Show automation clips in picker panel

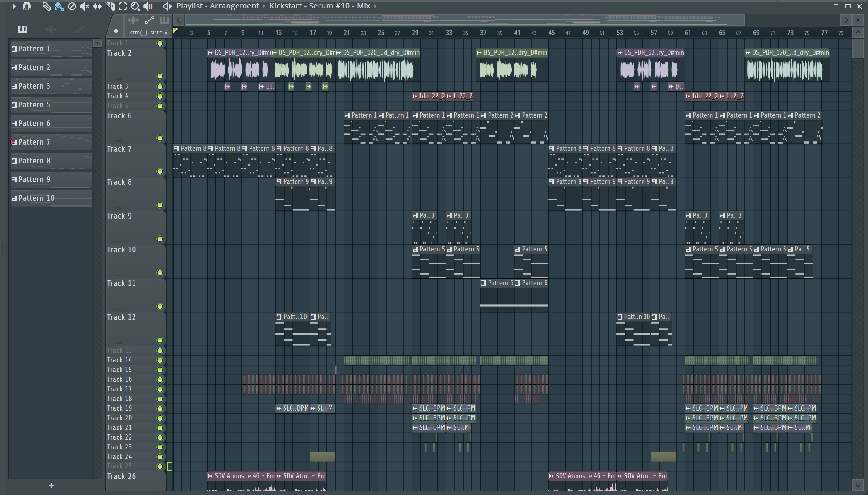click(80, 30)
